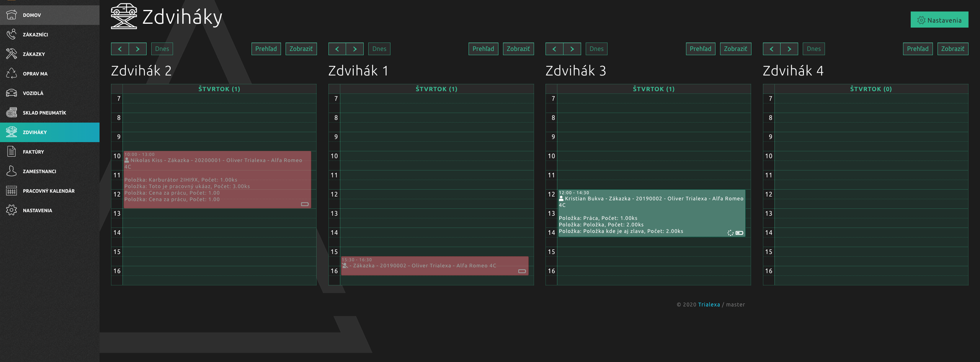Screen dimensions: 980x362
Task: Click the Pracovný kalendár calendar icon
Action: pos(11,191)
